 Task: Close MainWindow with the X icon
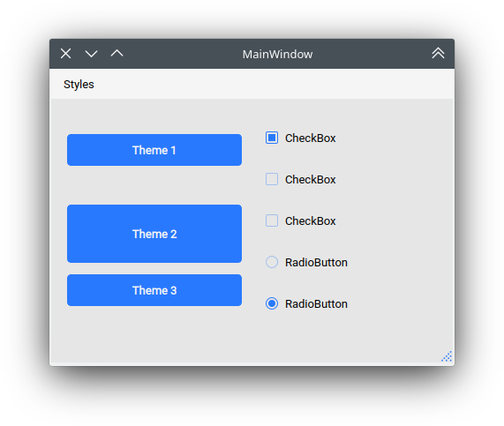pyautogui.click(x=66, y=54)
